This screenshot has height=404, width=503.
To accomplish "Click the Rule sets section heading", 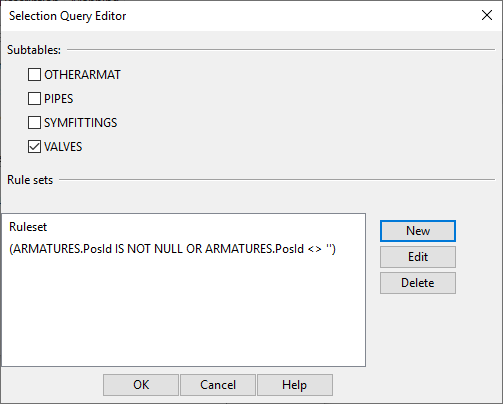I will click(30, 180).
